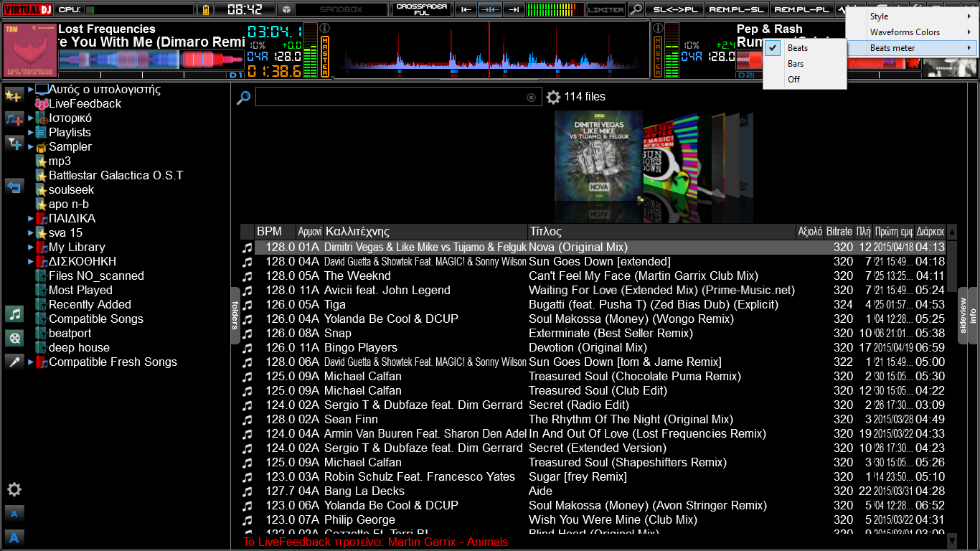Set crossfader to the left arrow position
The height and width of the screenshot is (551, 980).
466,10
